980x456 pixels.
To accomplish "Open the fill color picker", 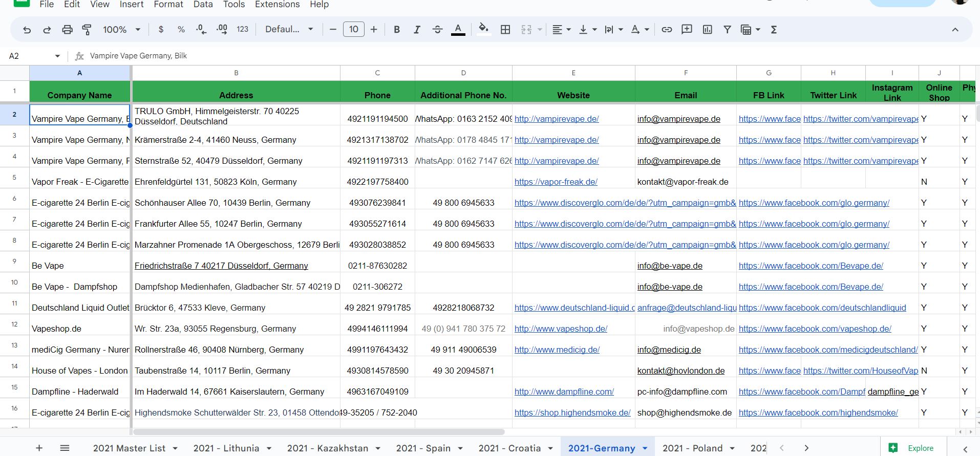I will click(483, 30).
